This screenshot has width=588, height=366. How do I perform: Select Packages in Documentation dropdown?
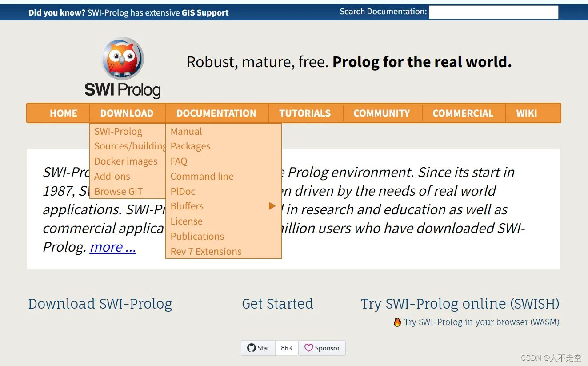190,146
